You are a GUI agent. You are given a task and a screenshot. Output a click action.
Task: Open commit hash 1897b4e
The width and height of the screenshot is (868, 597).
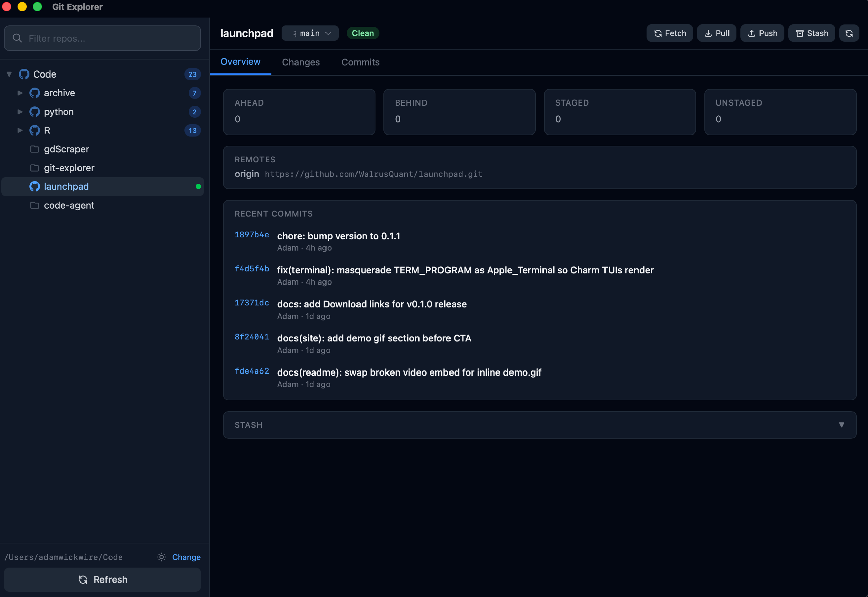point(252,235)
